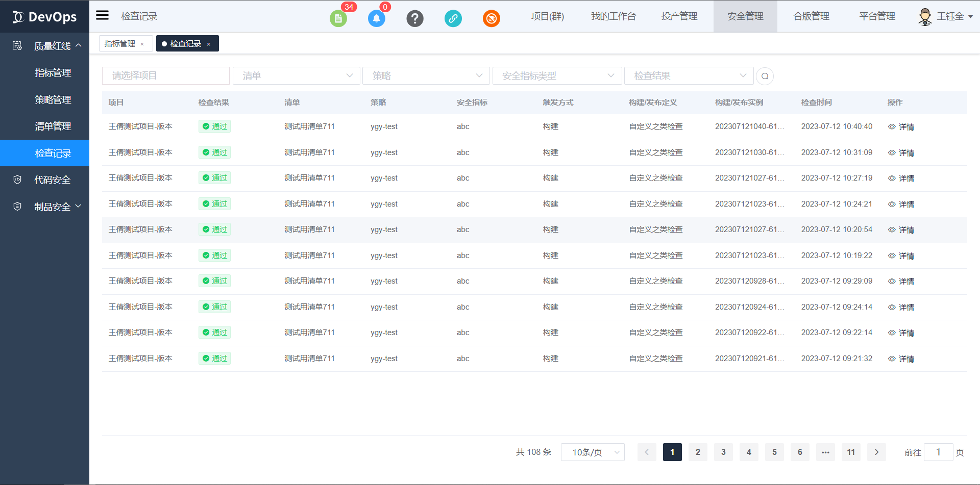Toggle the sidebar with hamburger menu

tap(102, 15)
